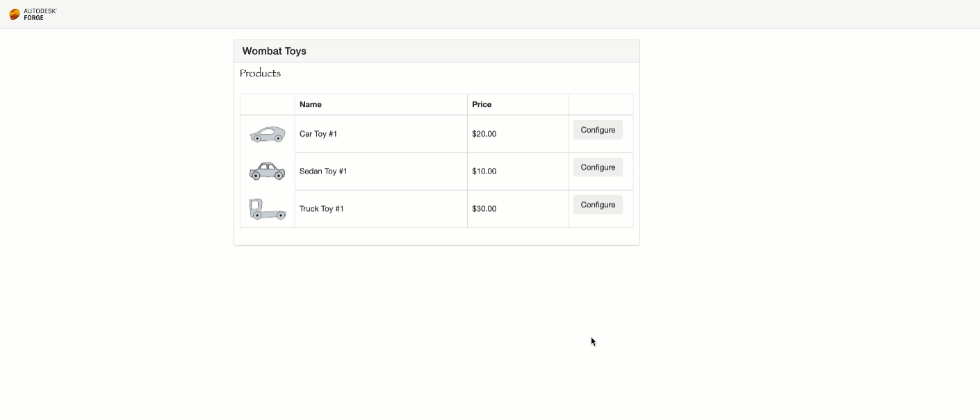Click the Name column header
This screenshot has width=980, height=420.
tap(311, 104)
